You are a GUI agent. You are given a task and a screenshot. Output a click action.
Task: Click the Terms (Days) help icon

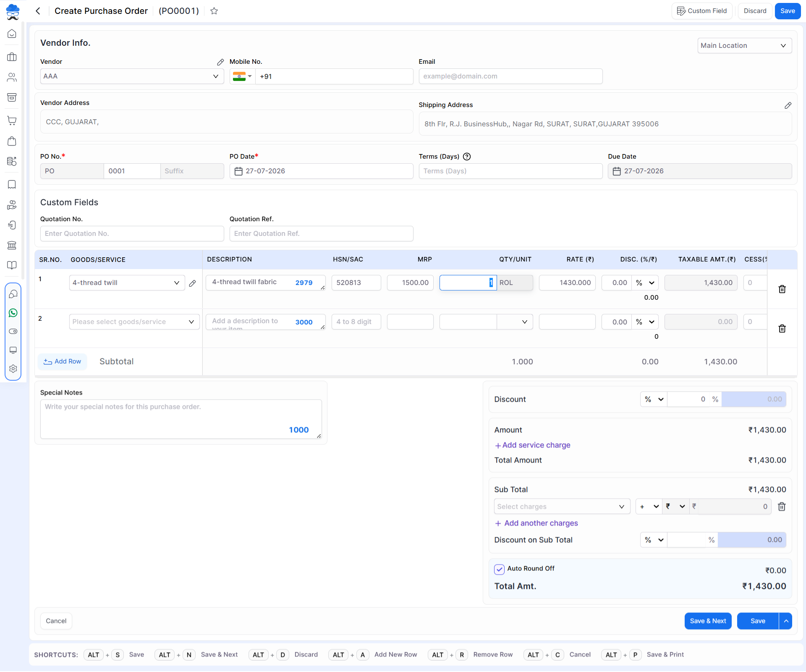pyautogui.click(x=467, y=157)
